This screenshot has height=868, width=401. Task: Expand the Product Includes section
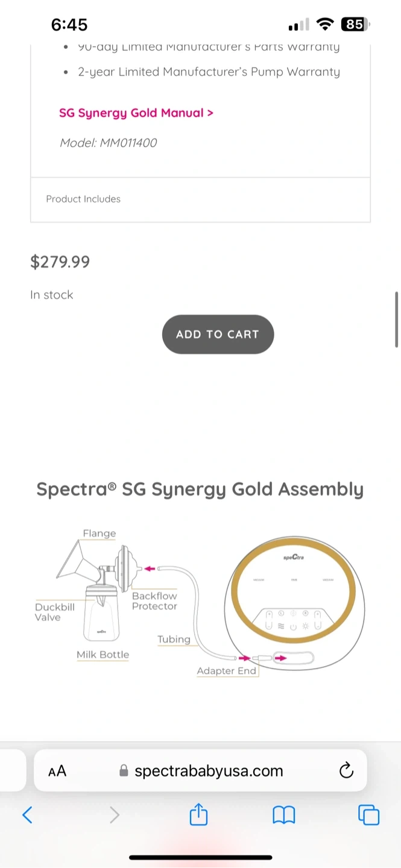(200, 199)
